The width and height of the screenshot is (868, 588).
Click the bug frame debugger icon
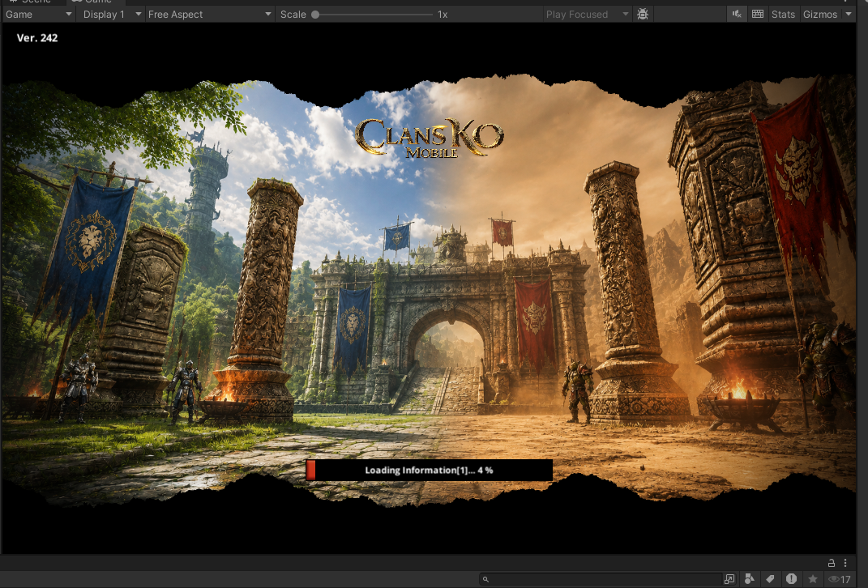(643, 15)
